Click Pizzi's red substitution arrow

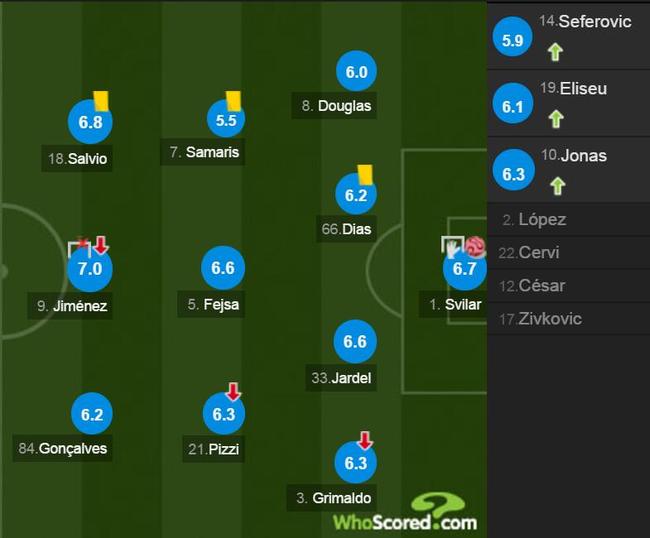[233, 392]
